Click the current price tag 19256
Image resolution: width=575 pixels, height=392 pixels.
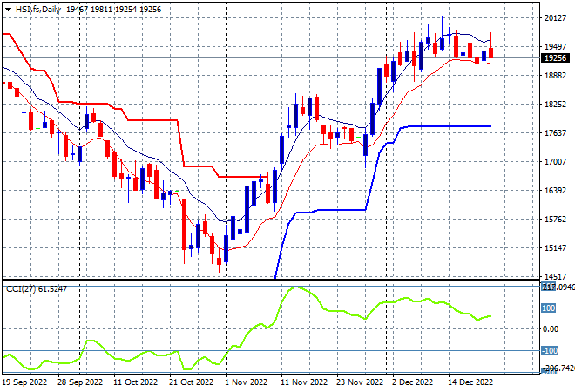point(556,58)
